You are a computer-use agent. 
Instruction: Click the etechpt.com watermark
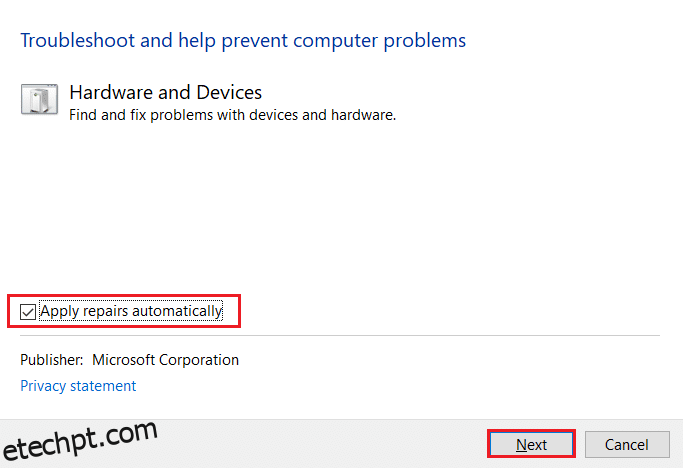pyautogui.click(x=80, y=440)
